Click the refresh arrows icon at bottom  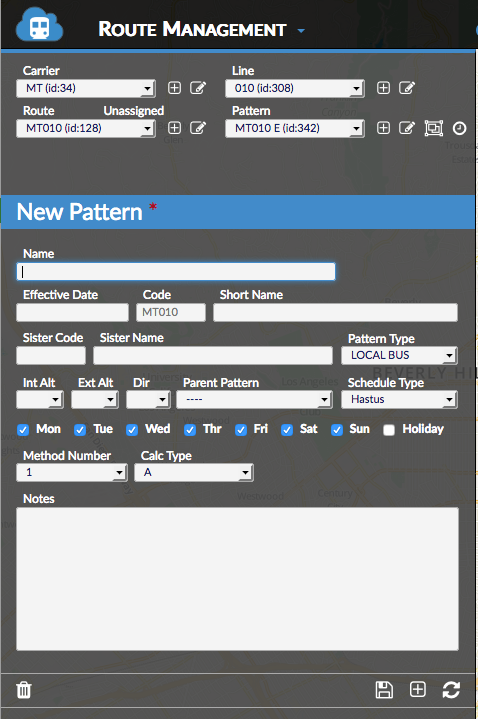pos(451,689)
